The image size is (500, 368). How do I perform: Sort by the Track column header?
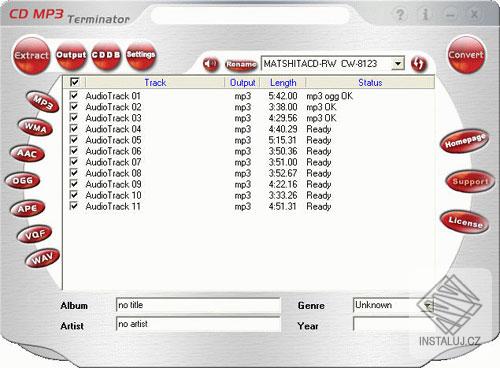(155, 82)
